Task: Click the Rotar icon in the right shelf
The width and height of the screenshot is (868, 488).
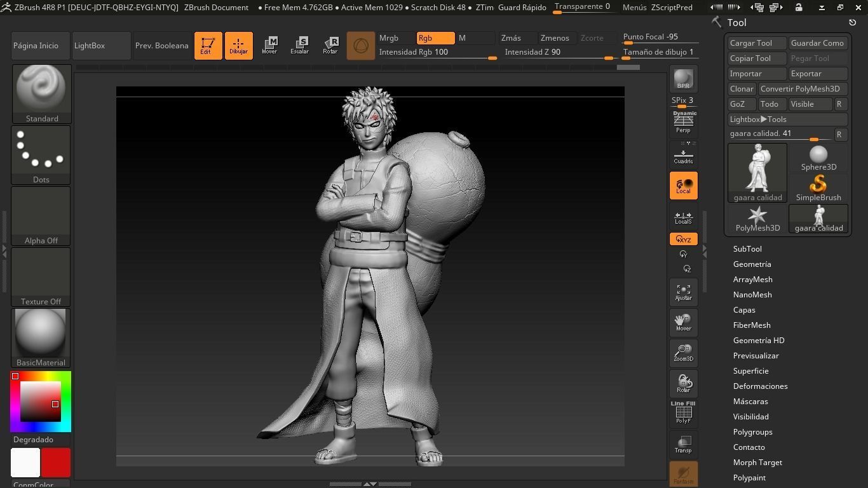Action: click(x=684, y=384)
